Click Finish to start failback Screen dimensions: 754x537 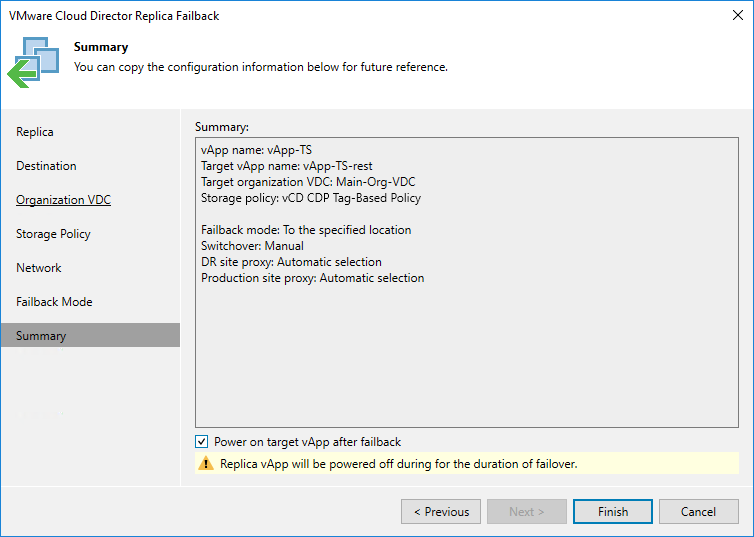[613, 512]
